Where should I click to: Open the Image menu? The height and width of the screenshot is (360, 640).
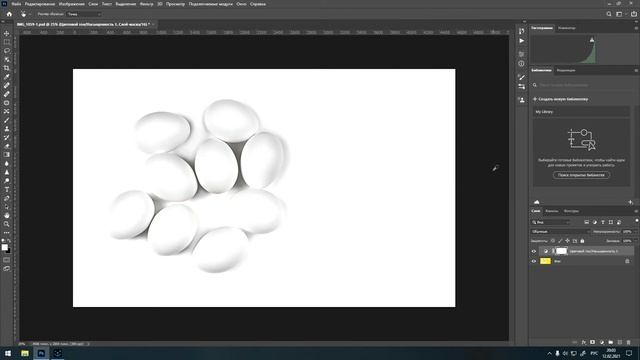[x=72, y=4]
